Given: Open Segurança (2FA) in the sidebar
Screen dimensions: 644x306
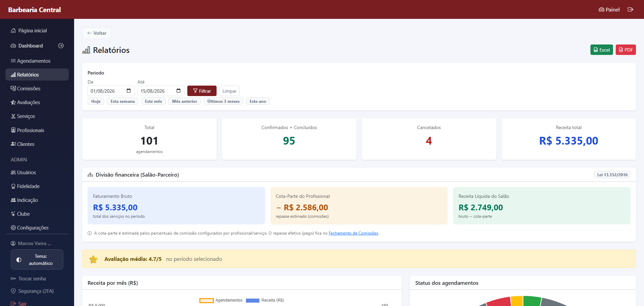Looking at the screenshot, I should (x=32, y=291).
